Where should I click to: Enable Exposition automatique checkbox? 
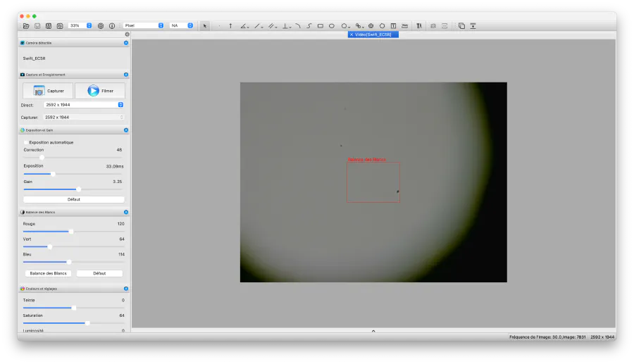click(26, 142)
